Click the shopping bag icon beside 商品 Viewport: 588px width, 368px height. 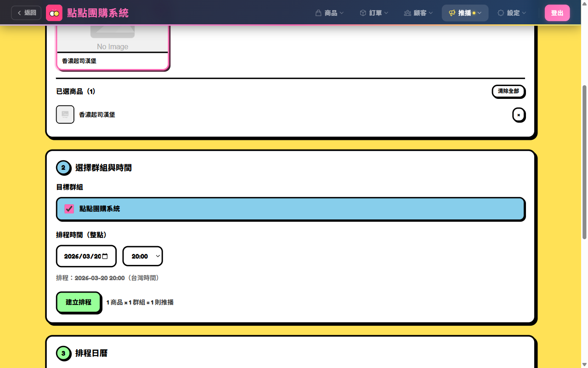[x=318, y=13]
